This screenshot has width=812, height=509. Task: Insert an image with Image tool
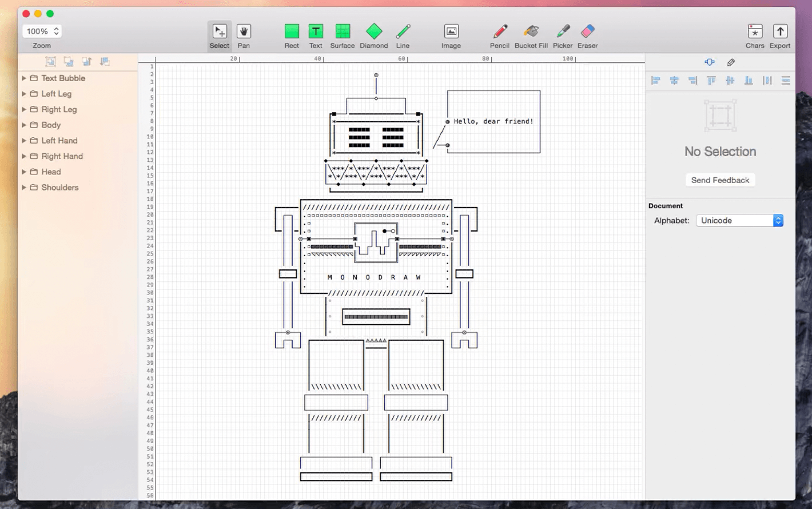click(x=451, y=36)
